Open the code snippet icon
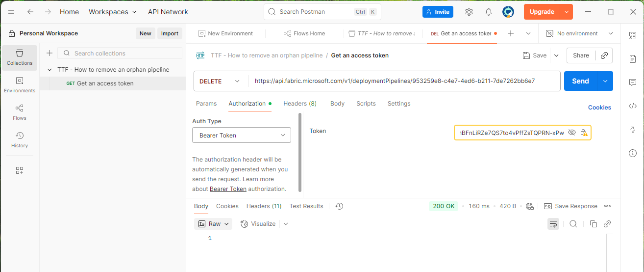 pyautogui.click(x=633, y=106)
